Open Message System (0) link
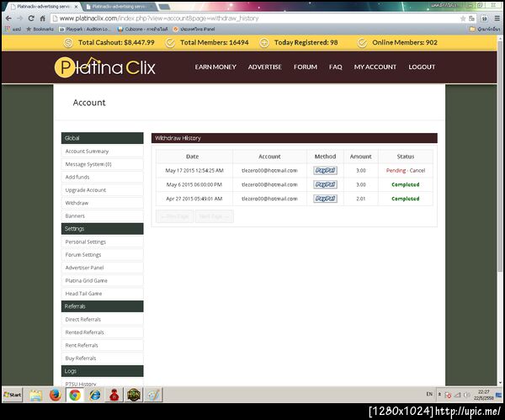 point(102,164)
